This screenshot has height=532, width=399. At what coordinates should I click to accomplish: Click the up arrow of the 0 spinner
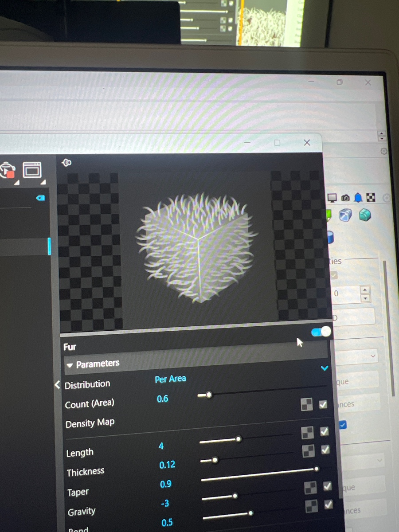pos(365,289)
